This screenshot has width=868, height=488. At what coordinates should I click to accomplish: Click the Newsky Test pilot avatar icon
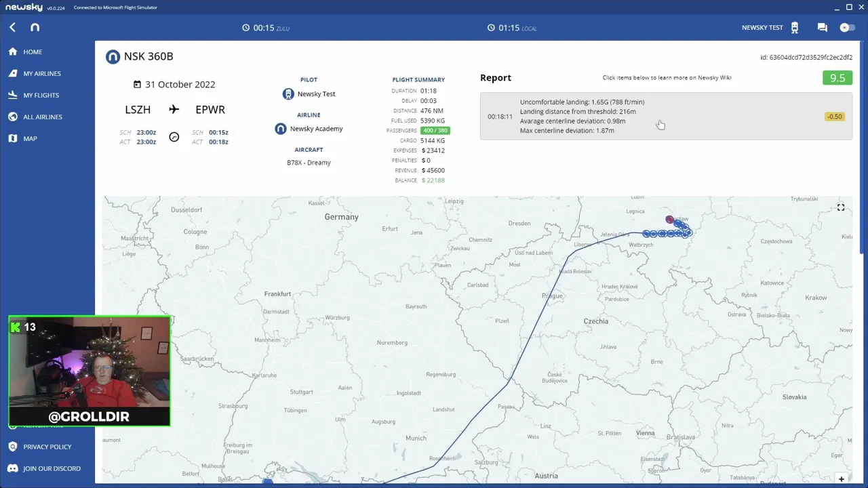pyautogui.click(x=288, y=94)
